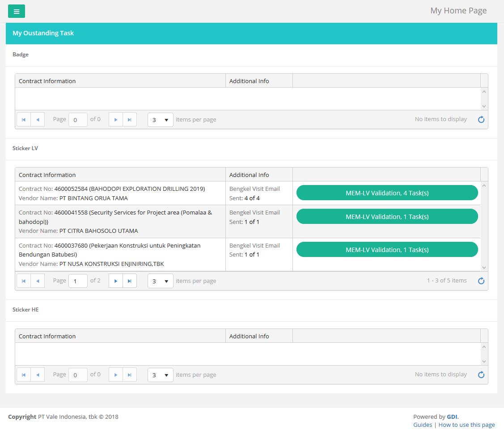Open the hamburger sidebar menu
Image resolution: width=504 pixels, height=438 pixels.
pyautogui.click(x=17, y=11)
